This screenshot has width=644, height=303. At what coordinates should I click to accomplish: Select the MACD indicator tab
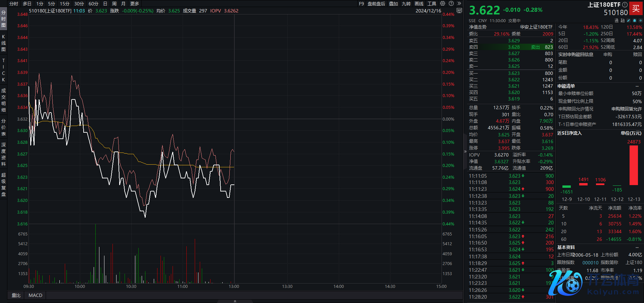[35, 295]
